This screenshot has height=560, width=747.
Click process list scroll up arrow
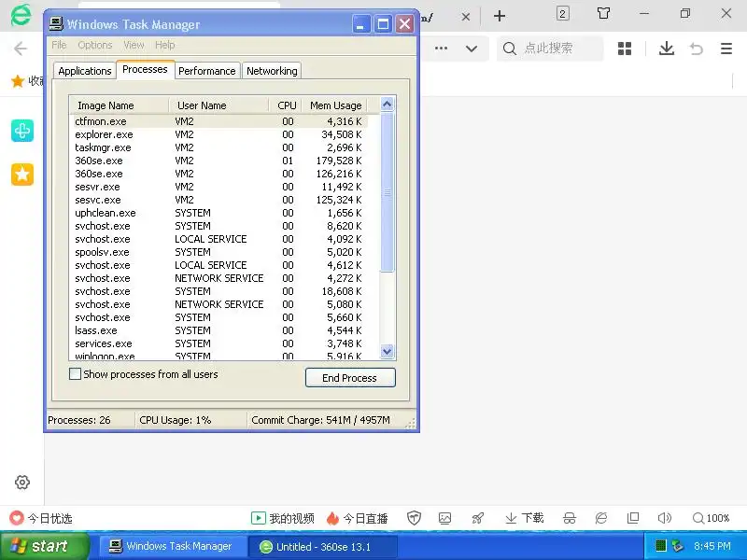387,104
